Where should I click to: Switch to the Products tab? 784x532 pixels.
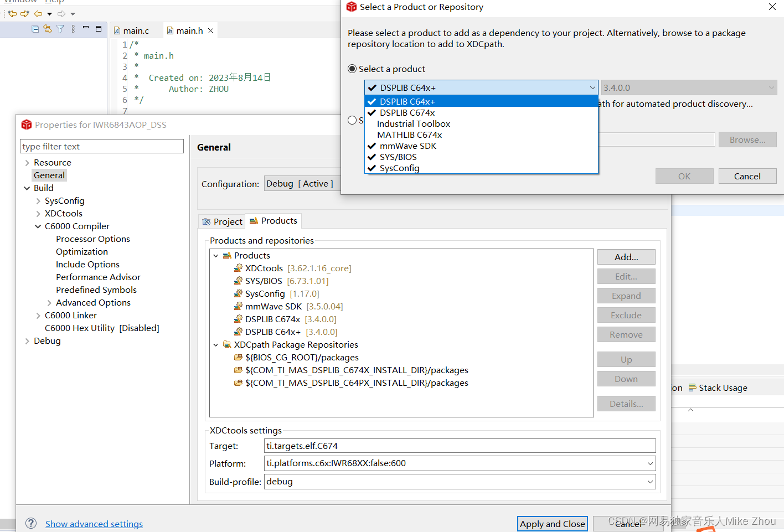pyautogui.click(x=274, y=221)
